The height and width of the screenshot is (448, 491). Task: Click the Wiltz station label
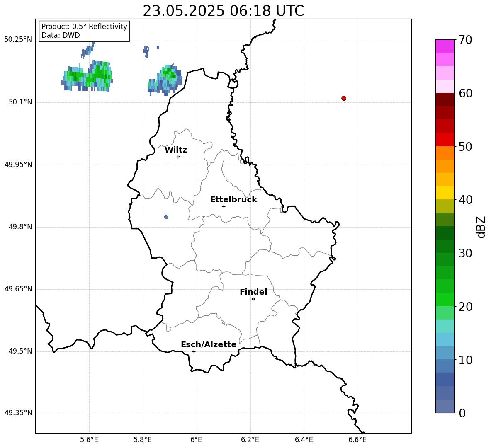click(176, 150)
